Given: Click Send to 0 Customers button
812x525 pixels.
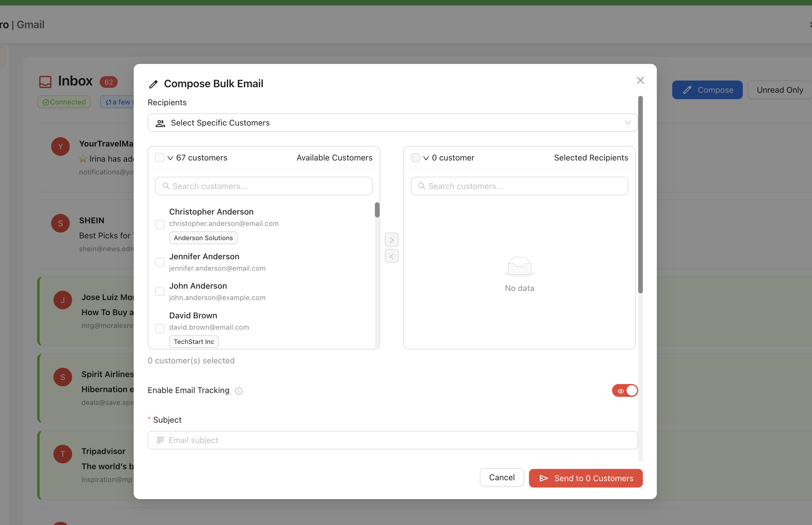Looking at the screenshot, I should tap(585, 478).
